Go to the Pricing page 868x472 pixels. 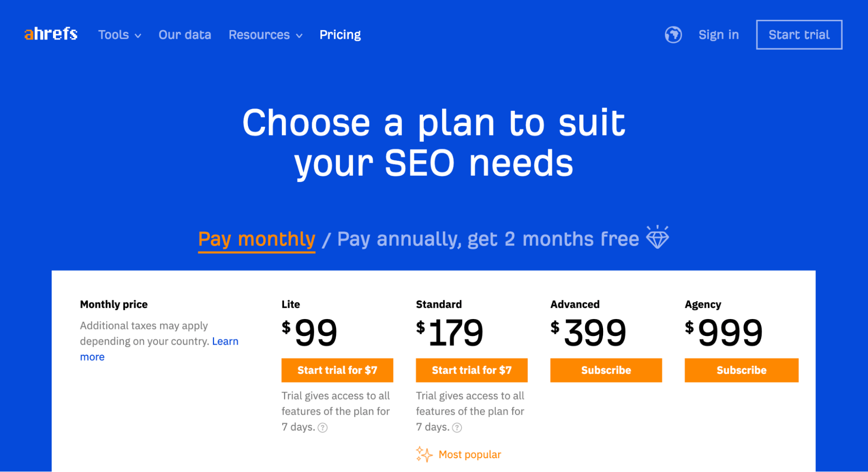tap(340, 35)
